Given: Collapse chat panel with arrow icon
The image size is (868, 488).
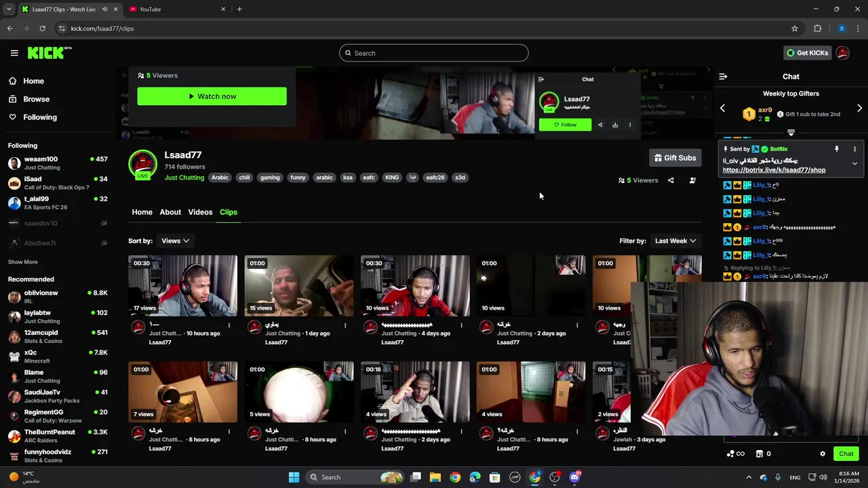Looking at the screenshot, I should tap(723, 77).
